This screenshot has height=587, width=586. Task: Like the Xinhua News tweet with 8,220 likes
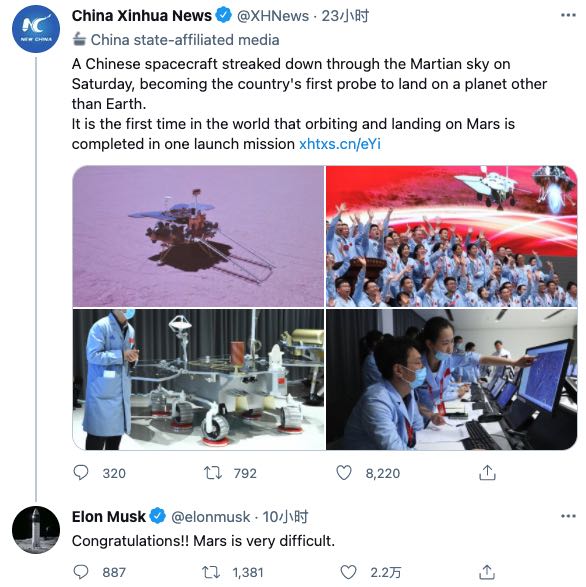pyautogui.click(x=344, y=472)
